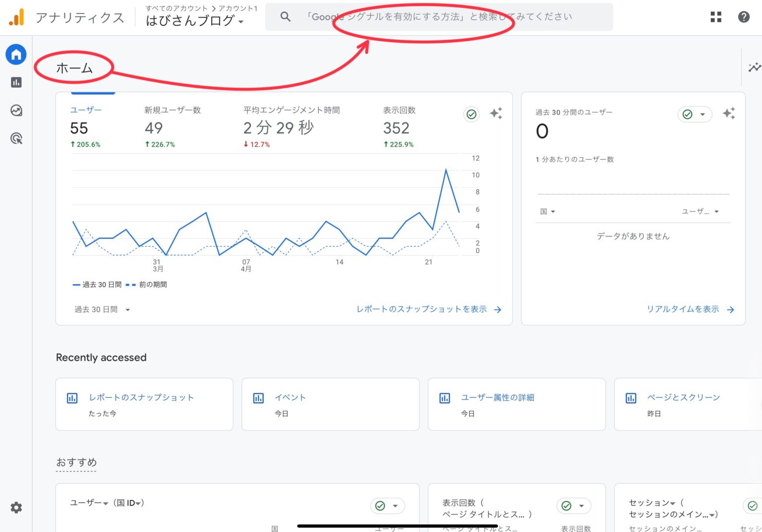Image resolution: width=762 pixels, height=532 pixels.
Task: Open the Reports bar-chart sidebar icon
Action: (16, 82)
